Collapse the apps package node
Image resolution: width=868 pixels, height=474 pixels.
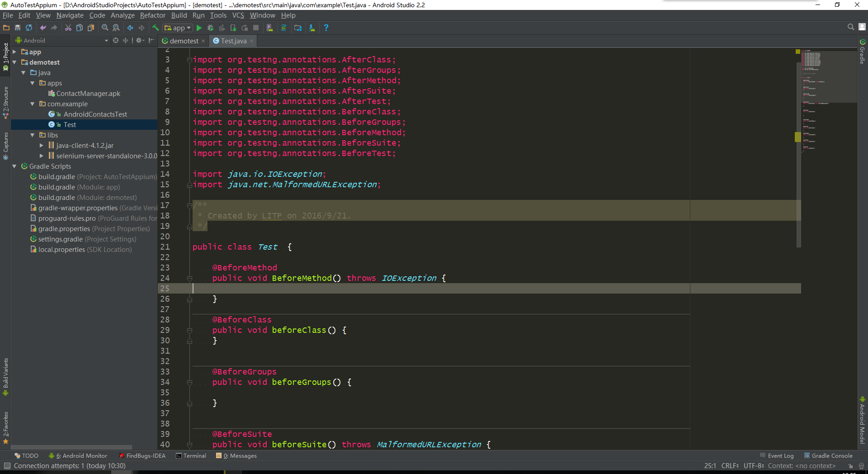[x=33, y=83]
